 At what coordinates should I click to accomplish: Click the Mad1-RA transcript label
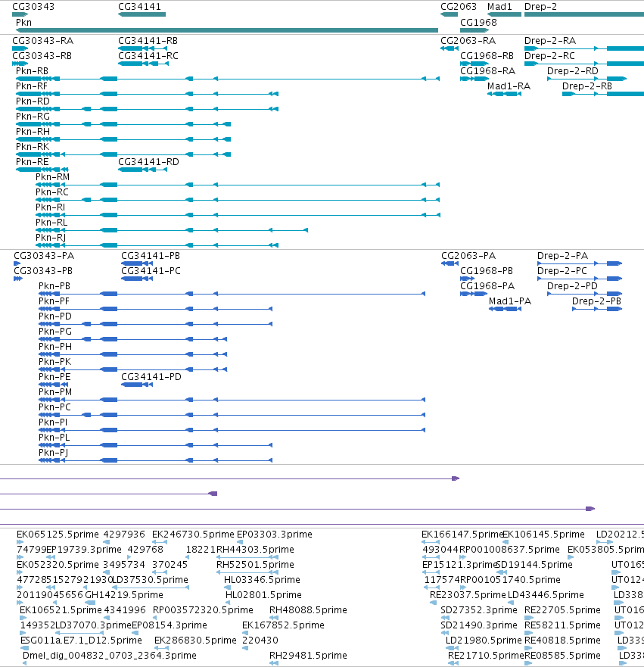coord(509,86)
